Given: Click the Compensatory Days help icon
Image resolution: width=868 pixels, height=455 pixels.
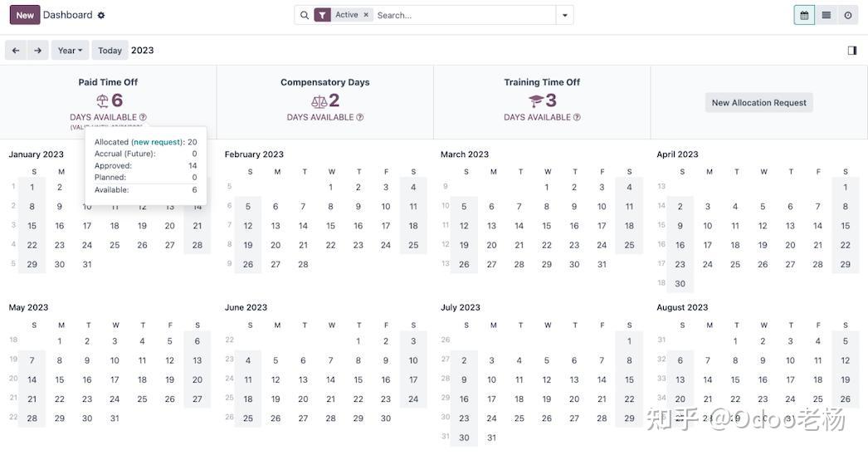Looking at the screenshot, I should pos(359,118).
